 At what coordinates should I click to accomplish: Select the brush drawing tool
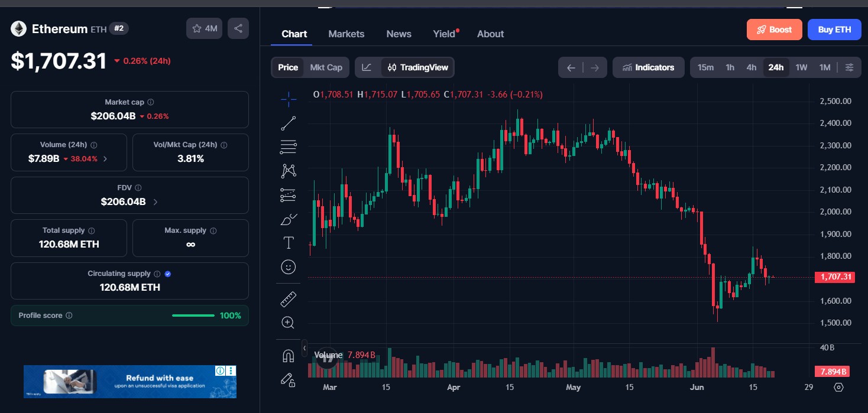288,219
